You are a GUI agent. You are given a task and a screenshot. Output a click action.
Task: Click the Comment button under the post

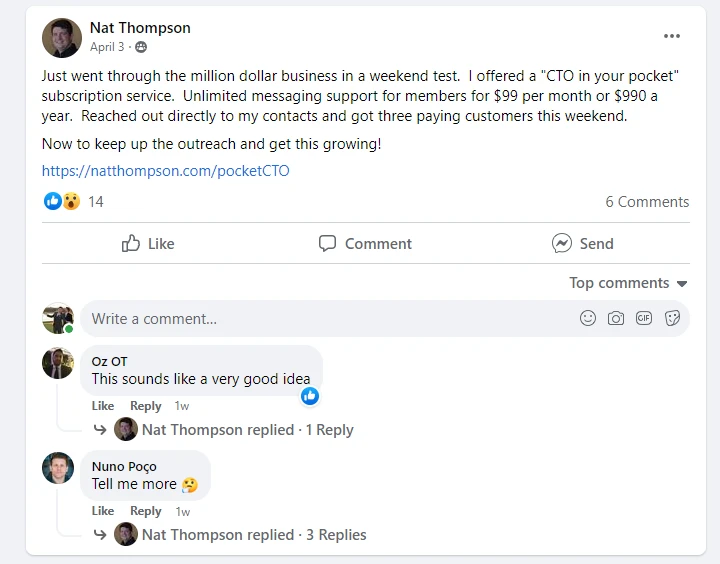click(x=366, y=243)
